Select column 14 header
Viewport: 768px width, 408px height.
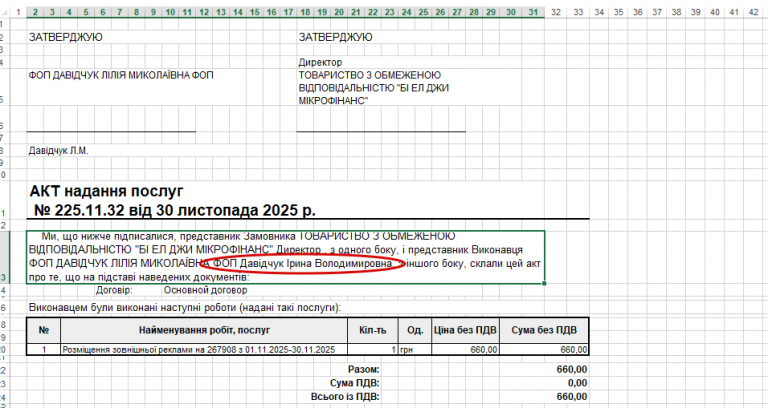[x=238, y=12]
